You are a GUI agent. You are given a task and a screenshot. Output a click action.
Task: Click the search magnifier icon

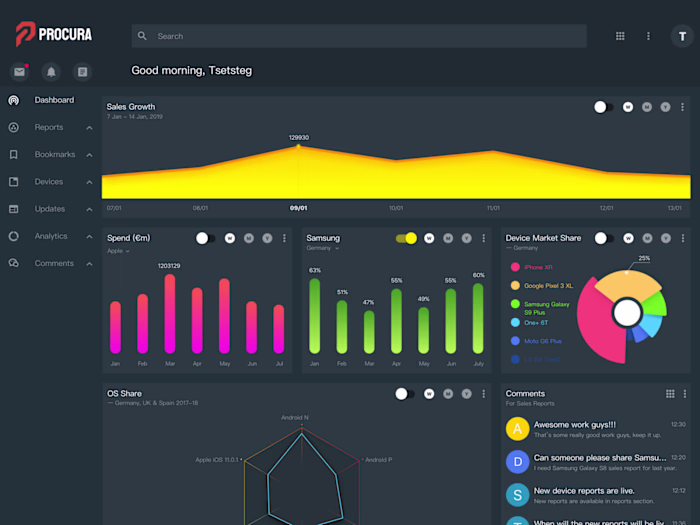142,36
